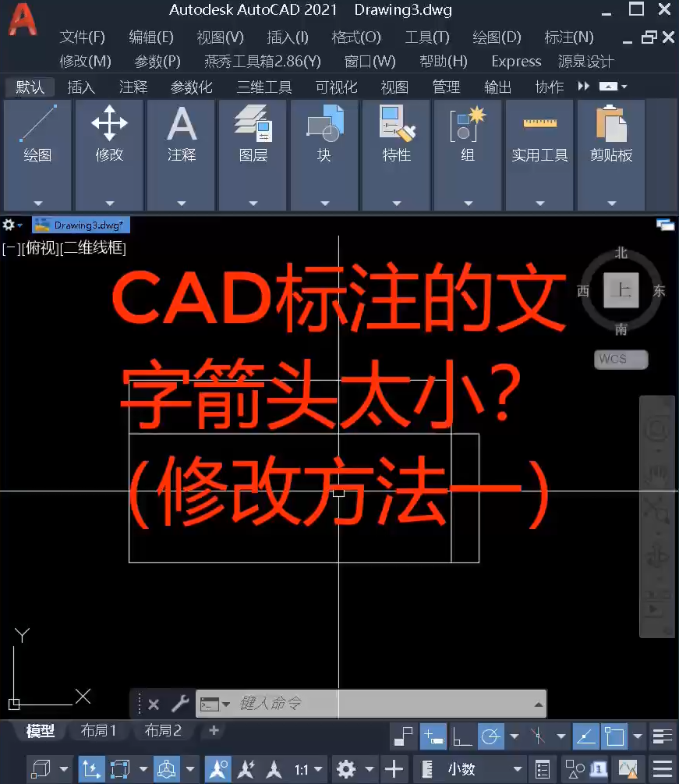Click the annotation scale icon beside 1:1
The image size is (679, 784).
pos(274,769)
